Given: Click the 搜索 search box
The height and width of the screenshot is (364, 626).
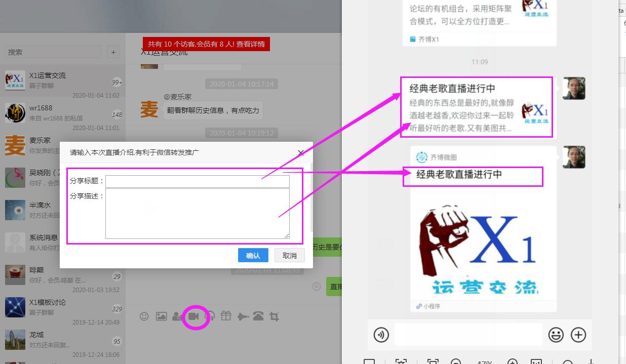Looking at the screenshot, I should click(53, 52).
